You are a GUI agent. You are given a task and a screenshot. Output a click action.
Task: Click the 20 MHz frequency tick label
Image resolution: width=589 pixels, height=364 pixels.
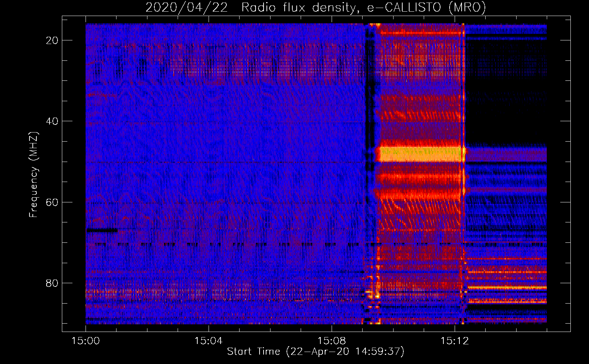[x=52, y=40]
